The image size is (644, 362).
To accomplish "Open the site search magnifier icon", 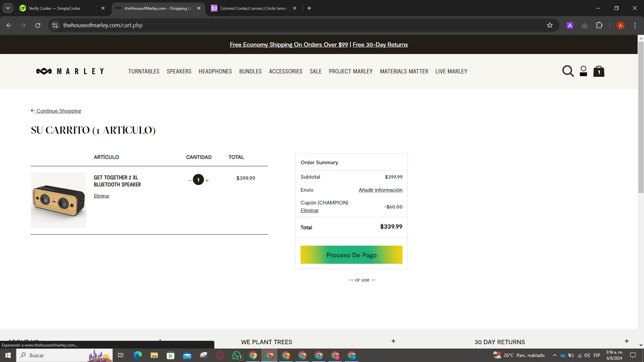I will [568, 71].
